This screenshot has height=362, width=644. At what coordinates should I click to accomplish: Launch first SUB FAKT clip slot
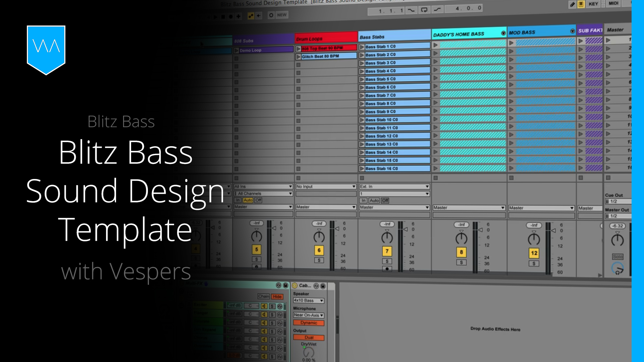(x=581, y=41)
